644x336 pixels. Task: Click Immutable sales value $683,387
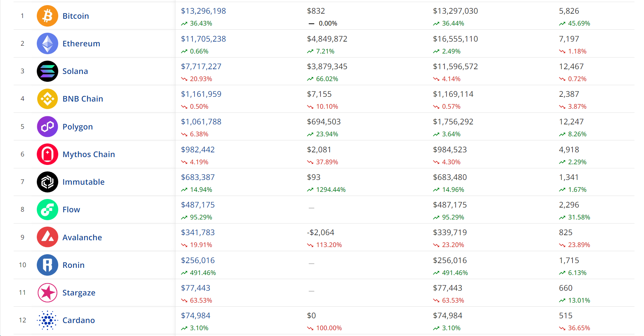[198, 177]
